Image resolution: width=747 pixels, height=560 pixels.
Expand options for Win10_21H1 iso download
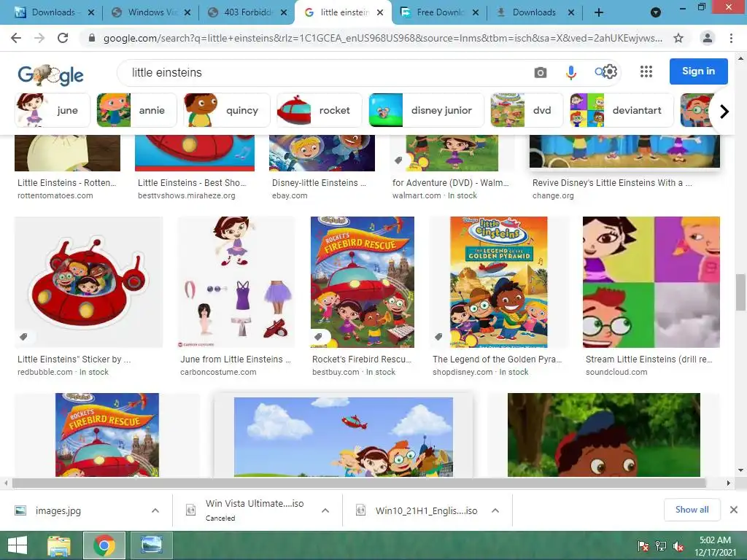pyautogui.click(x=495, y=510)
